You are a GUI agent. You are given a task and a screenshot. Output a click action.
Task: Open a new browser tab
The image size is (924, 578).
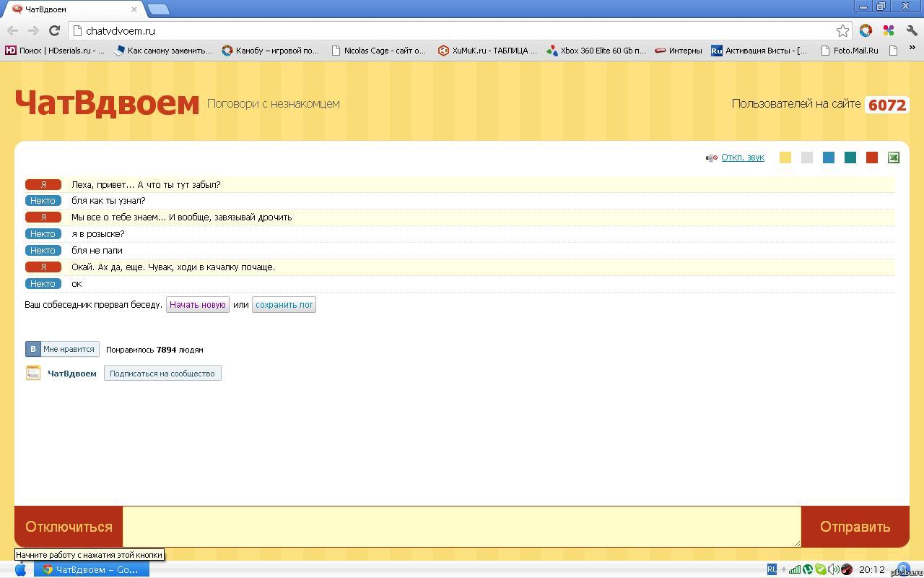158,9
